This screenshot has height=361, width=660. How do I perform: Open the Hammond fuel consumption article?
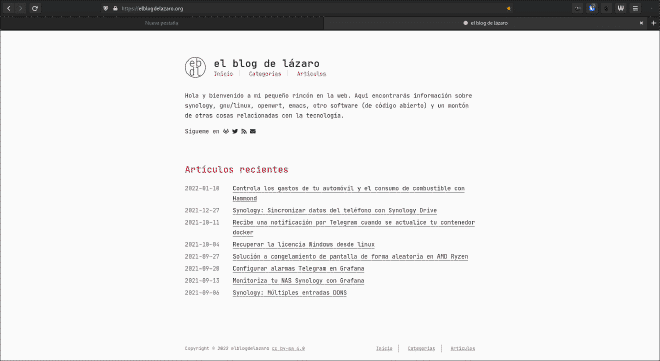point(349,193)
